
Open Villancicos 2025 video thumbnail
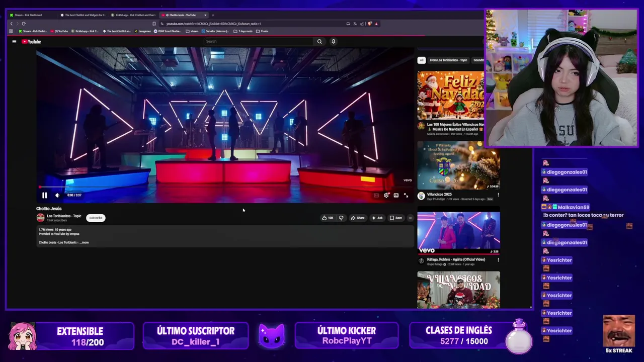tap(458, 165)
